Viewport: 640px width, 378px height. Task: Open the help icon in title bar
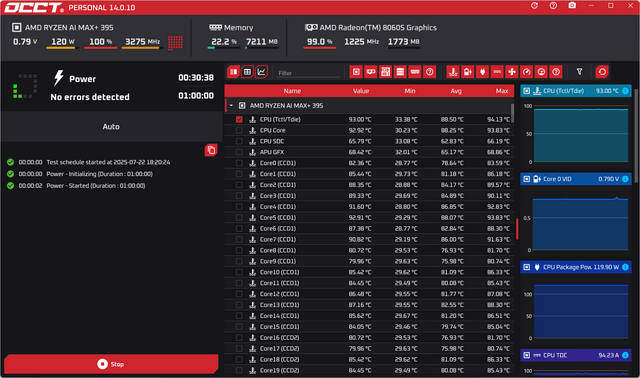click(553, 6)
